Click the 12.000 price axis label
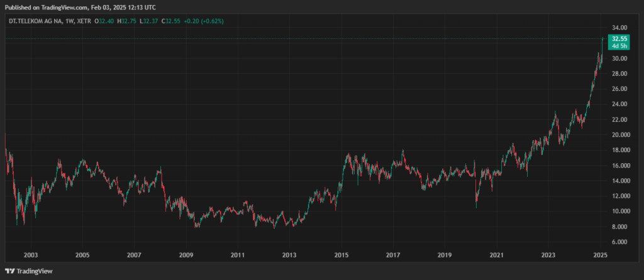This screenshot has height=280, width=644. click(x=621, y=196)
